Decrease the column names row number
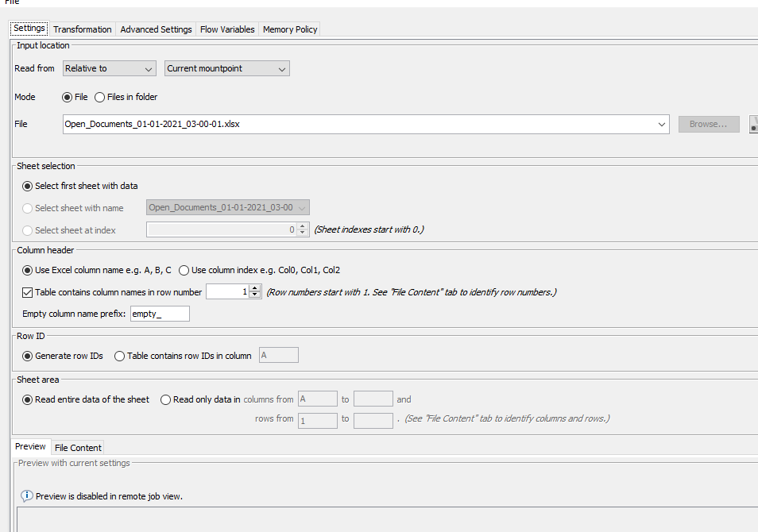The width and height of the screenshot is (758, 532). click(x=255, y=295)
